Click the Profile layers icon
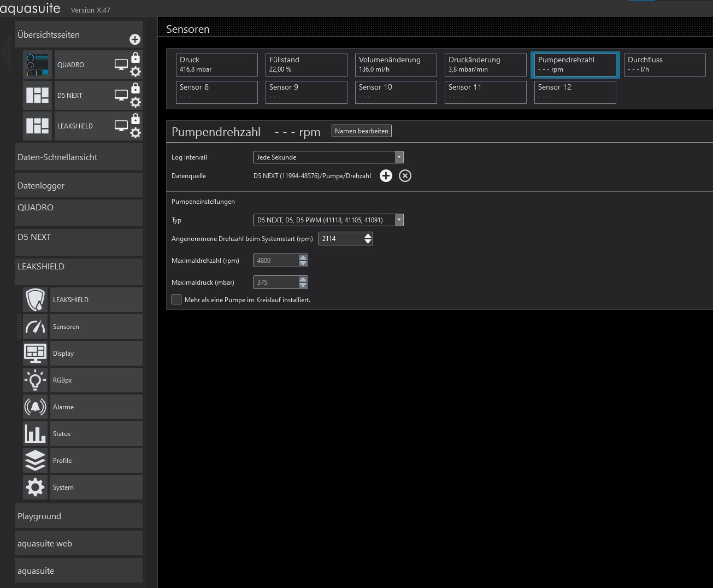 [x=35, y=460]
